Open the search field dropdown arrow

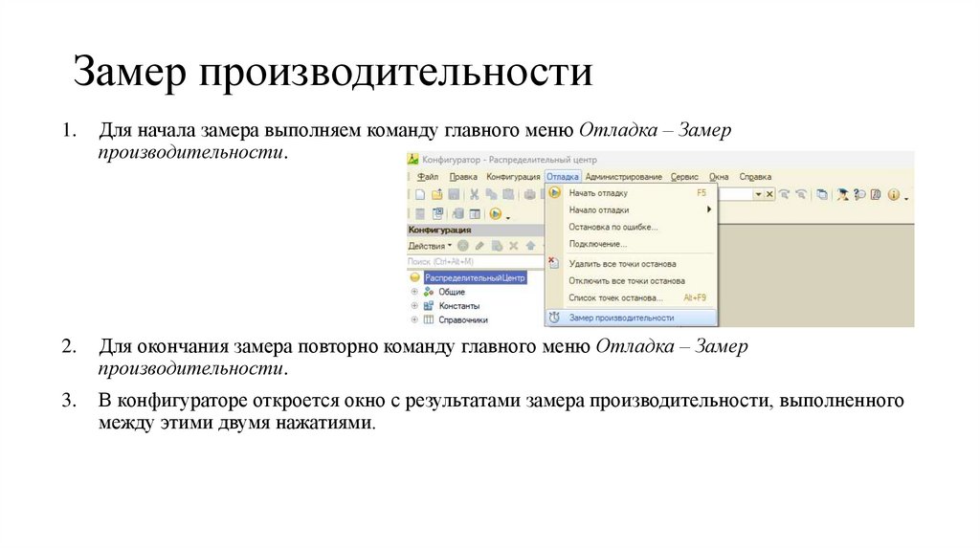(x=758, y=195)
